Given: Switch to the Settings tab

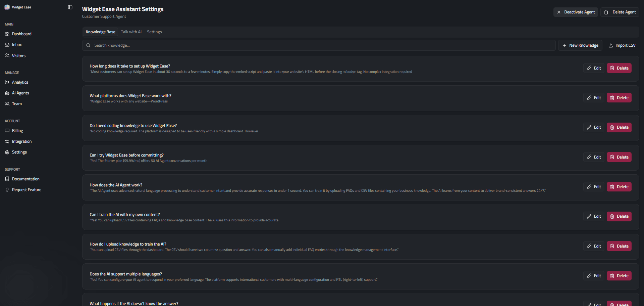Looking at the screenshot, I should click(x=154, y=32).
